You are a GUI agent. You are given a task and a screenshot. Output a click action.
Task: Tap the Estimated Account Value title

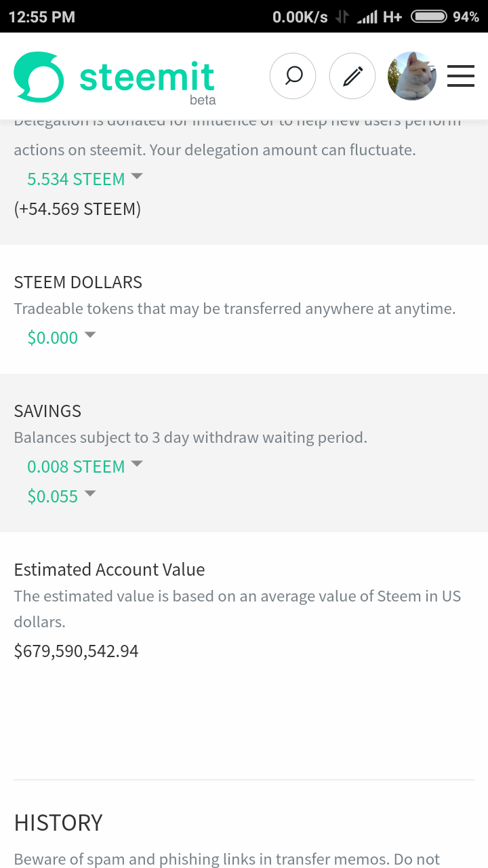(109, 570)
